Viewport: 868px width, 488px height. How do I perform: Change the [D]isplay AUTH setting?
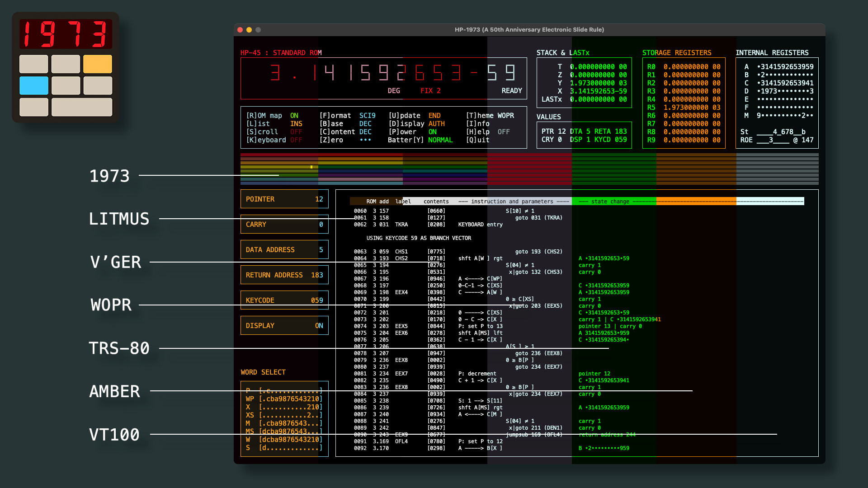click(416, 124)
